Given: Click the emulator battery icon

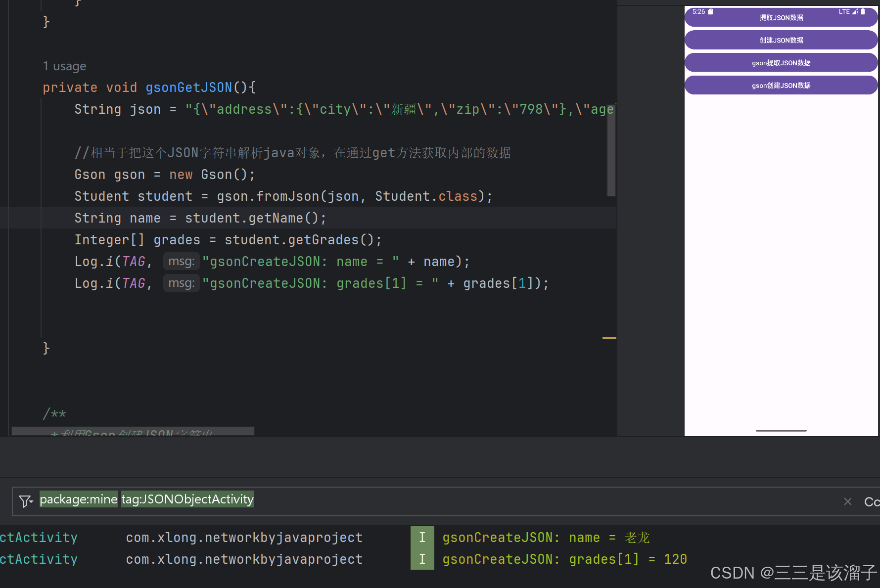Looking at the screenshot, I should [863, 11].
